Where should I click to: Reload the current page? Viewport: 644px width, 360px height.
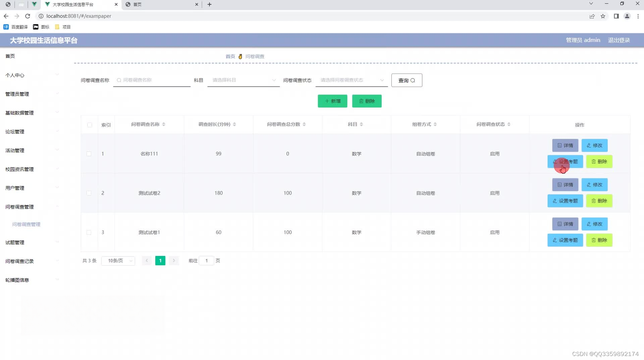coord(28,16)
